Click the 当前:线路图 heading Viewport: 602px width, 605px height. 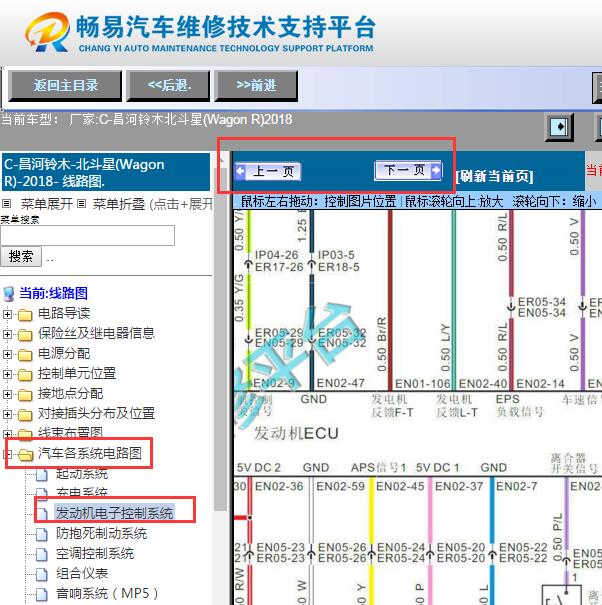pos(53,293)
